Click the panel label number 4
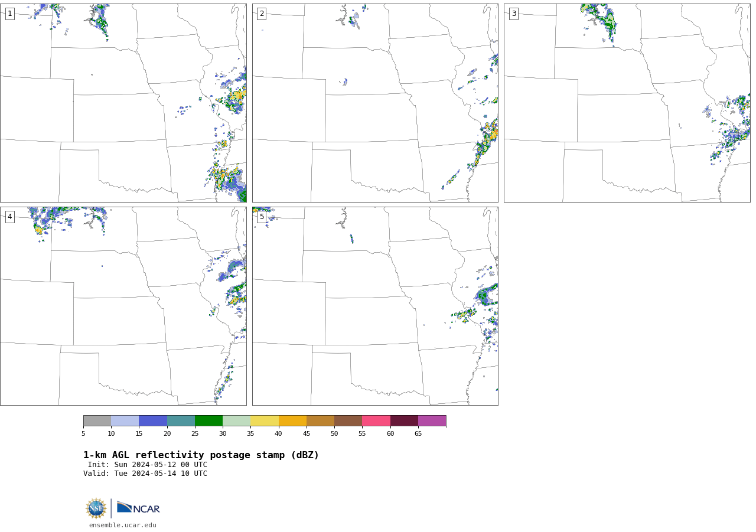This screenshot has width=756, height=532. point(10,217)
